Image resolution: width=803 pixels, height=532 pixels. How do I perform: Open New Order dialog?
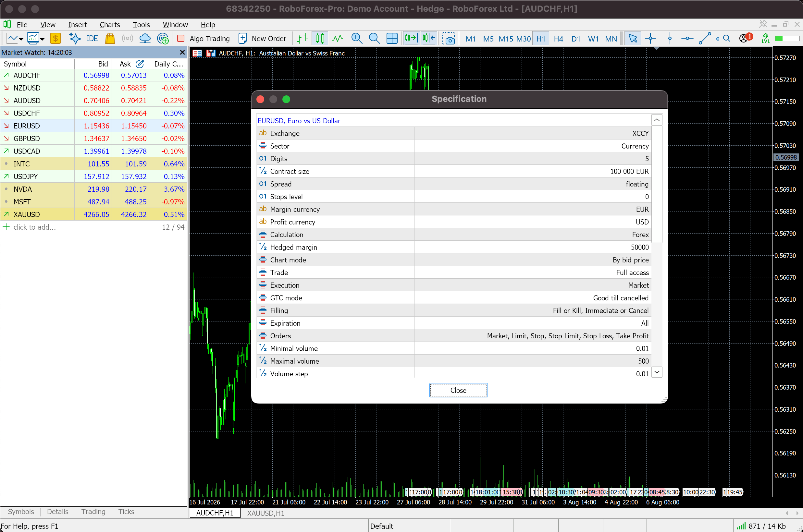263,38
